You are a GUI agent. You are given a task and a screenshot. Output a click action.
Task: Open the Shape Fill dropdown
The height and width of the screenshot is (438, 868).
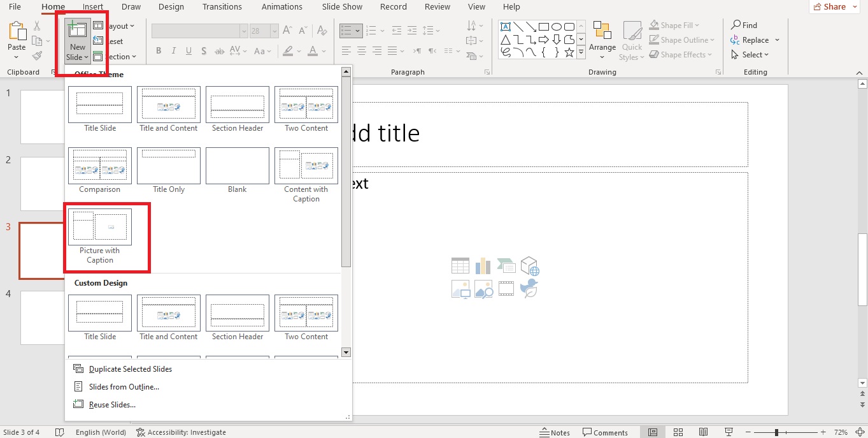675,25
